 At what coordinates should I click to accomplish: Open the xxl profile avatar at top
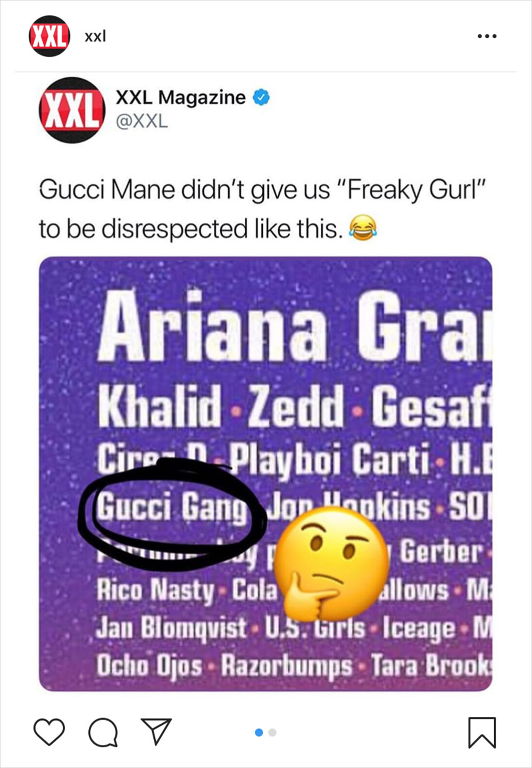pyautogui.click(x=49, y=36)
